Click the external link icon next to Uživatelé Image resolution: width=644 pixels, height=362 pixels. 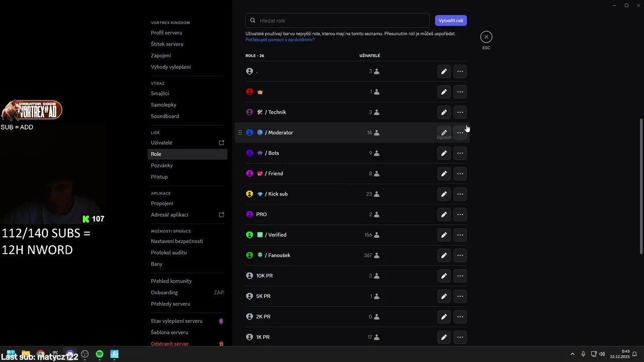click(221, 143)
